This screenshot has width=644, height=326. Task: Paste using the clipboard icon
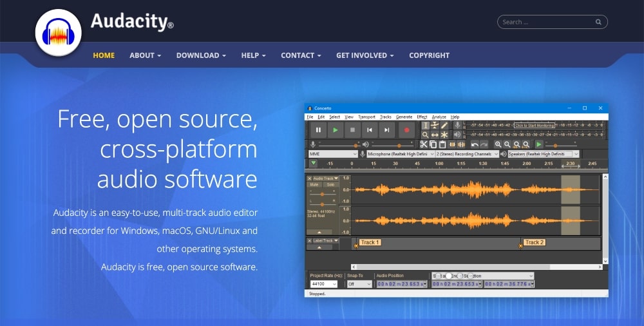[442, 144]
